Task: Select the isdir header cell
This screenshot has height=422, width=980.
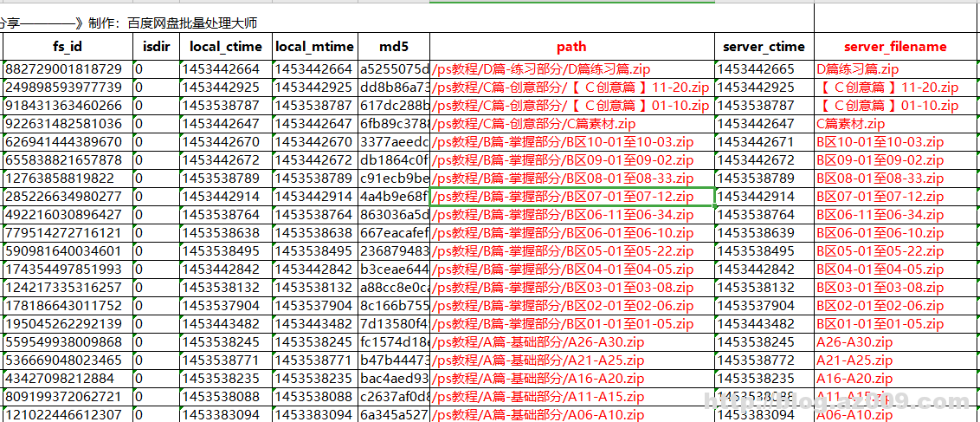Action: (156, 47)
